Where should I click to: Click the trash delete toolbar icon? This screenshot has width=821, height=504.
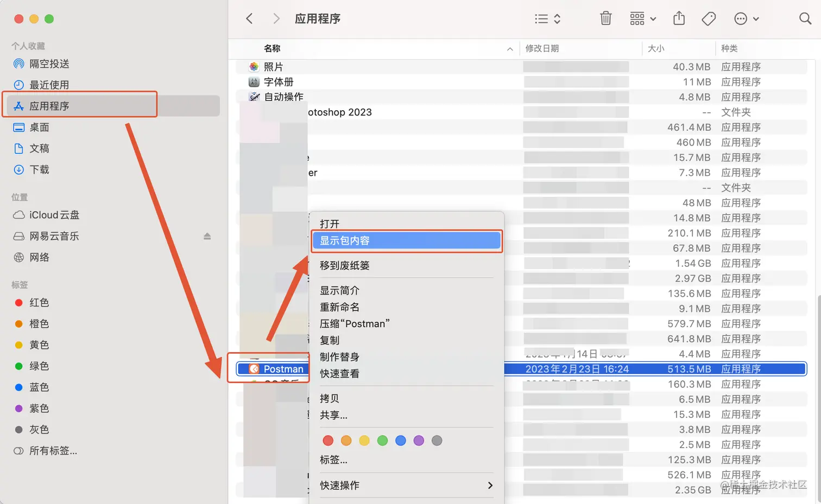pyautogui.click(x=605, y=18)
